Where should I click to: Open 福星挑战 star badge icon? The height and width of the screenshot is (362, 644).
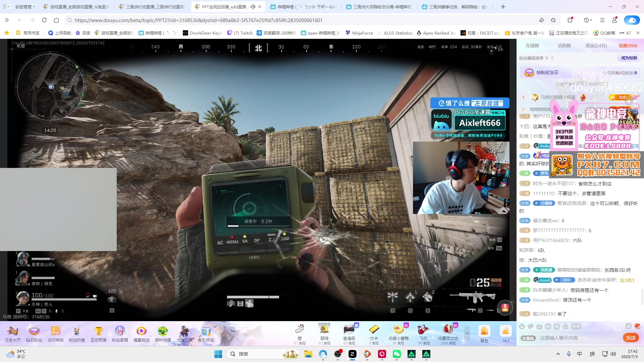coord(142,334)
